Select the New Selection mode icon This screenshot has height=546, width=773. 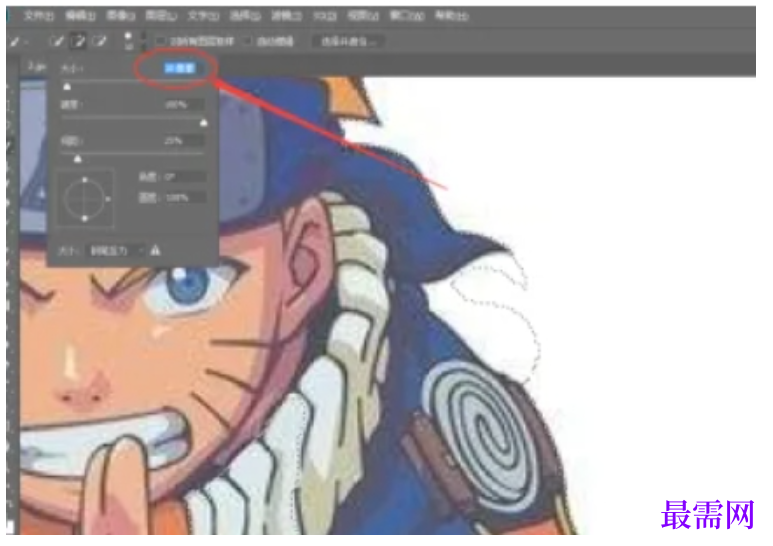click(57, 41)
